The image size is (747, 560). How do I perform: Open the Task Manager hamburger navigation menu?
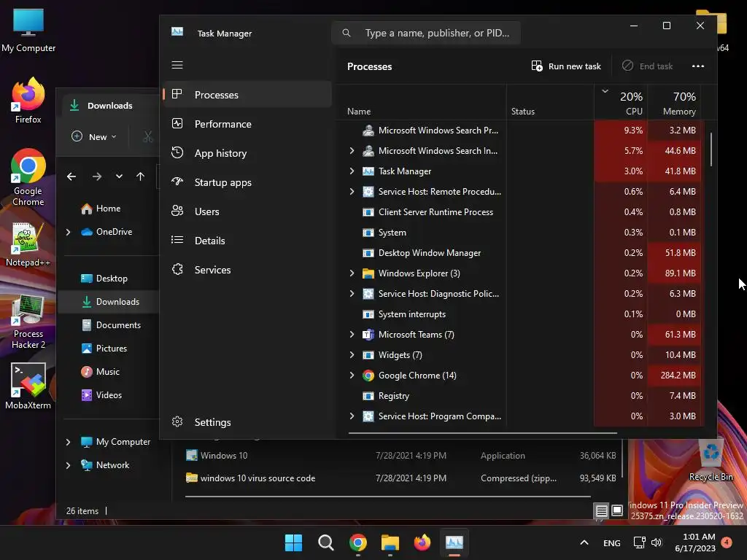coord(177,65)
